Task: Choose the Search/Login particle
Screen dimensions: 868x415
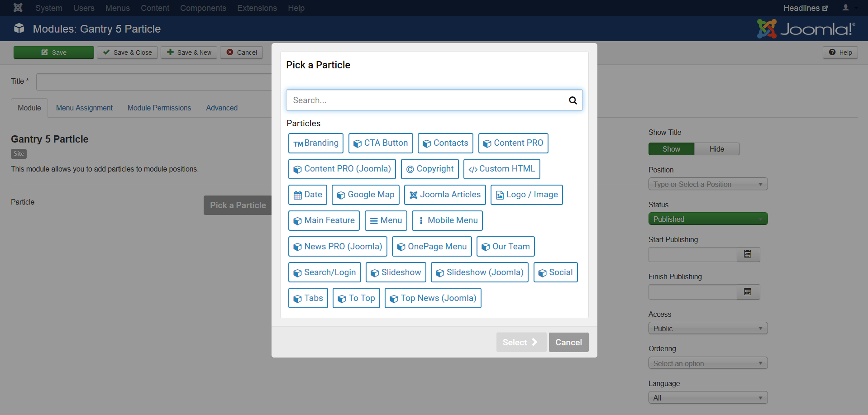Action: [x=325, y=272]
